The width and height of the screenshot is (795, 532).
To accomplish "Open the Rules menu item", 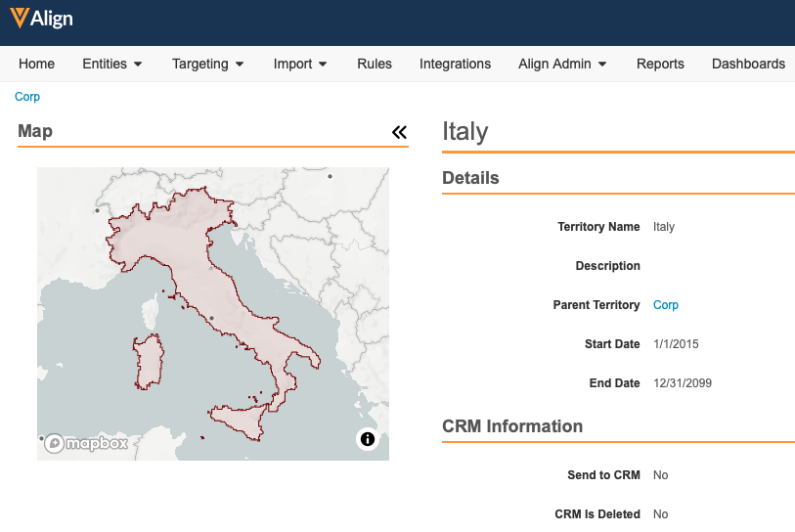I will tap(375, 64).
